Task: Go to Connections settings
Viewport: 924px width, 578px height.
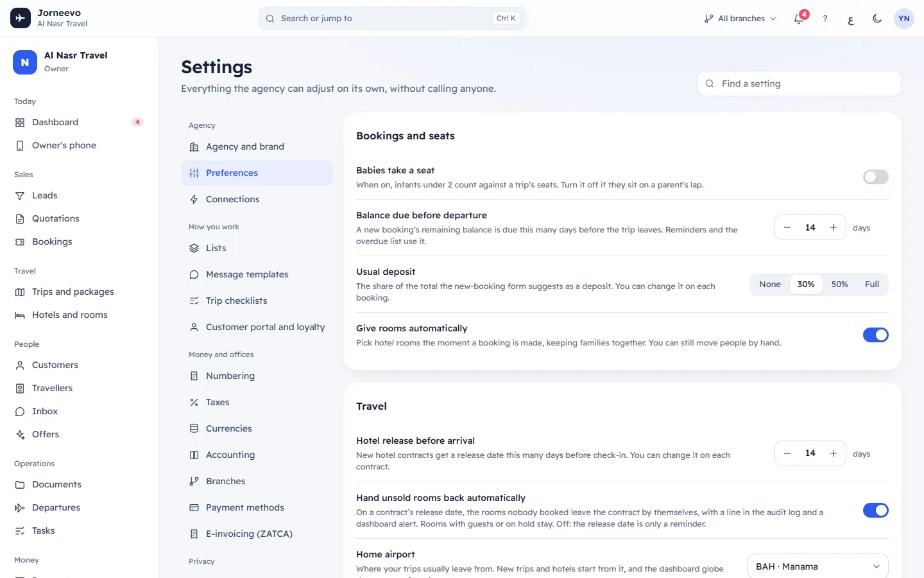Action: point(257,199)
